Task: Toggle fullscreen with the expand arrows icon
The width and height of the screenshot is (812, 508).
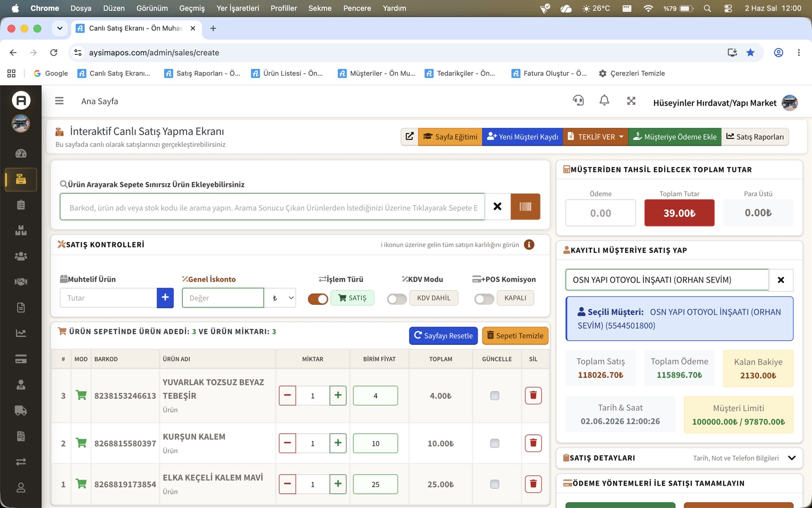Action: 631,101
